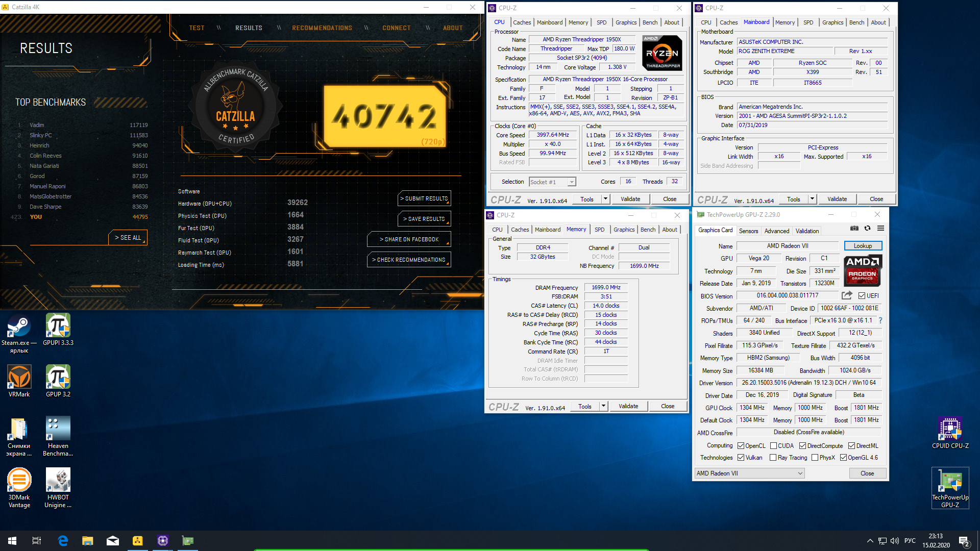The height and width of the screenshot is (551, 980).
Task: Open VRMark desktop icon
Action: (19, 381)
